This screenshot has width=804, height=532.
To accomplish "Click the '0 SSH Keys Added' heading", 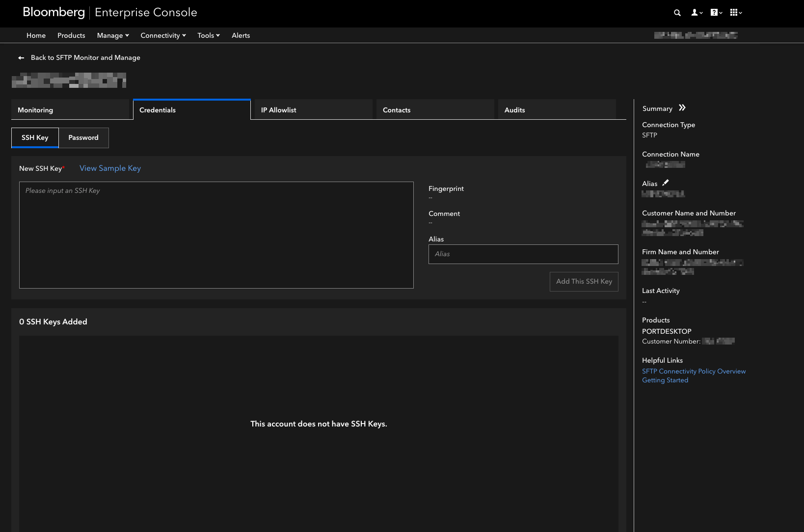I will [x=53, y=322].
